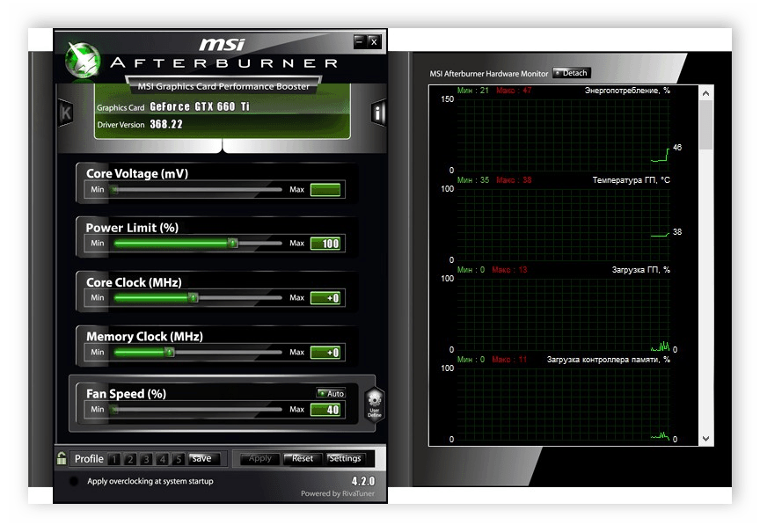
Task: Toggle the profile lock padlock icon
Action: (x=62, y=458)
